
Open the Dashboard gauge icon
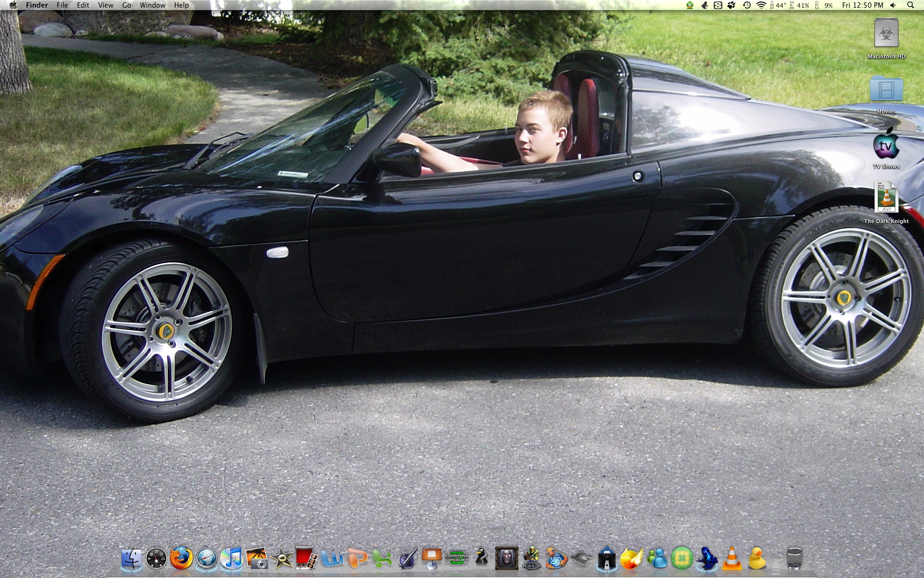[156, 559]
